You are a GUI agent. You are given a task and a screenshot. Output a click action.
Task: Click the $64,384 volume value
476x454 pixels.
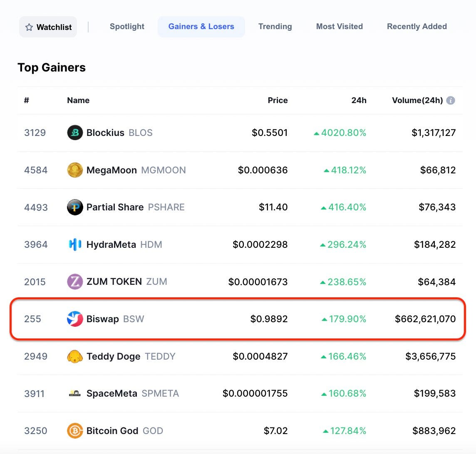[x=437, y=282]
